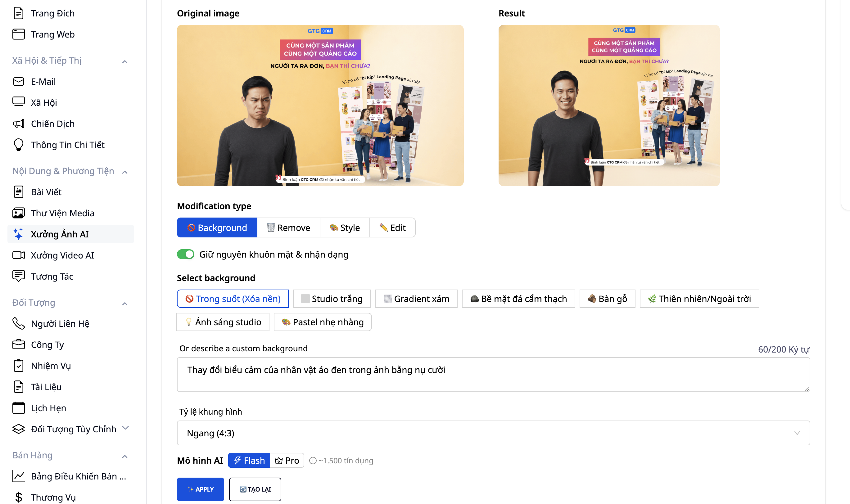Switch to the Style modification tab
This screenshot has height=504, width=850.
tap(345, 227)
